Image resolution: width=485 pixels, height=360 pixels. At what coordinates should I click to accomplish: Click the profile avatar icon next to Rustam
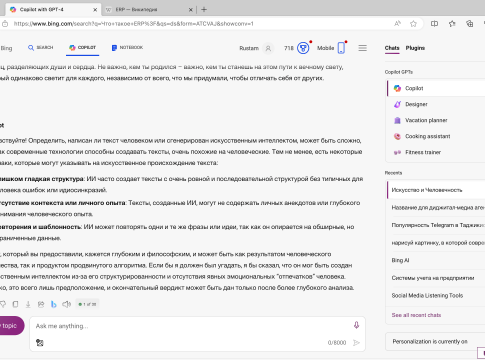268,48
